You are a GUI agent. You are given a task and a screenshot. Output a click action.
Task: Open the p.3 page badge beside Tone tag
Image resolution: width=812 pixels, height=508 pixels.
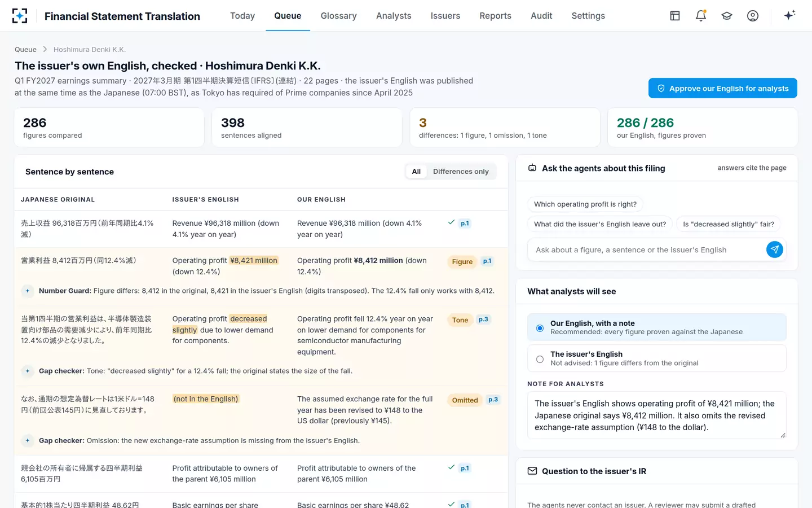point(483,319)
